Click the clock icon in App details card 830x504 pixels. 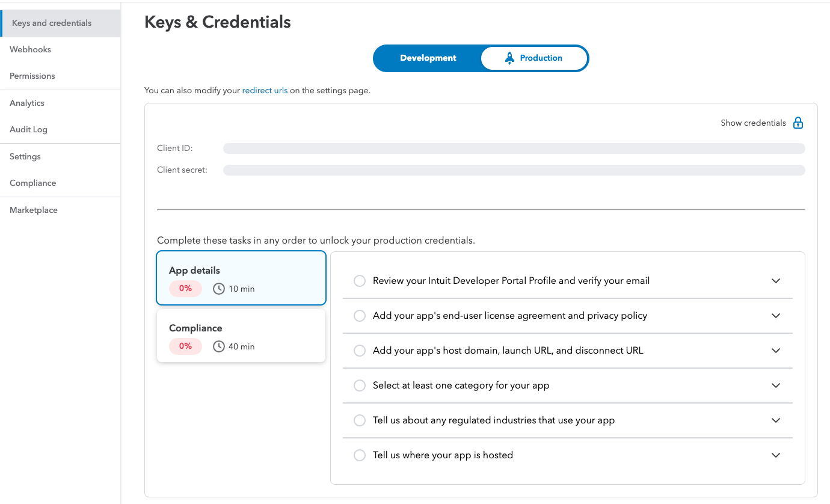[x=219, y=289]
